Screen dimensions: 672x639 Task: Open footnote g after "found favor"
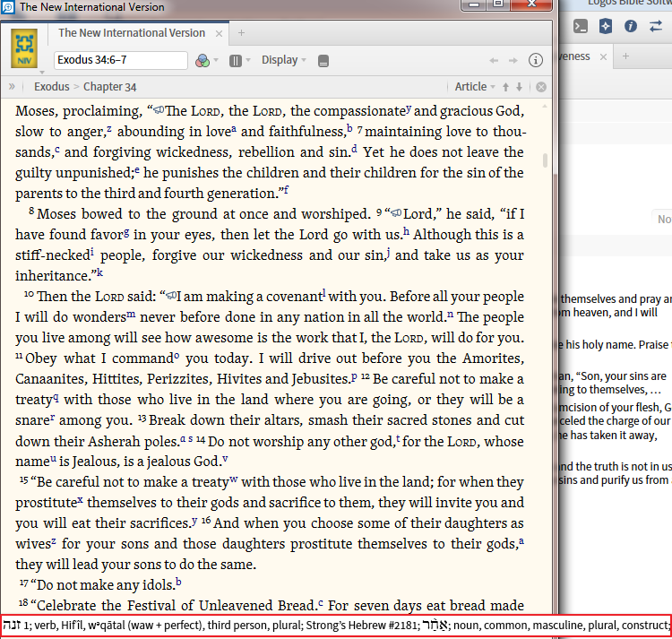point(126,232)
